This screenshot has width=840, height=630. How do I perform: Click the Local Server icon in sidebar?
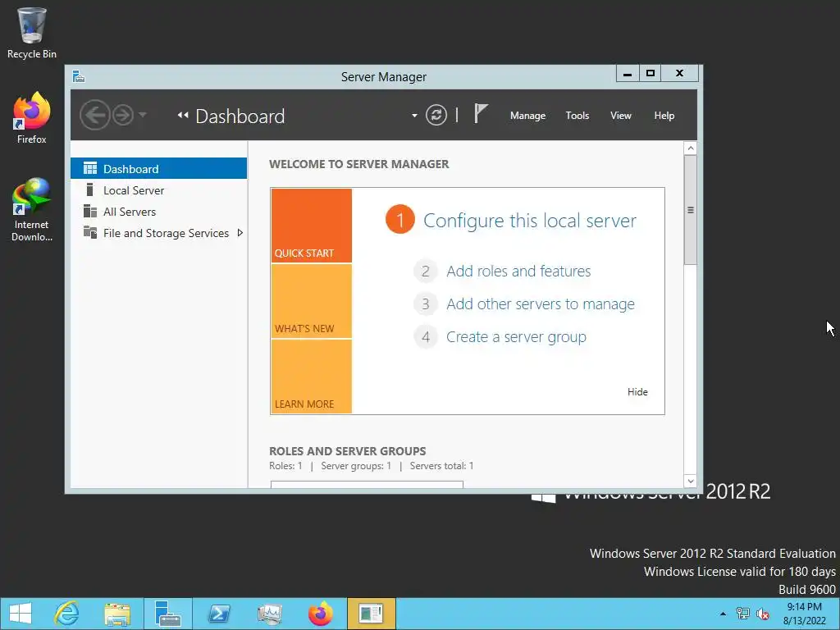pyautogui.click(x=90, y=189)
